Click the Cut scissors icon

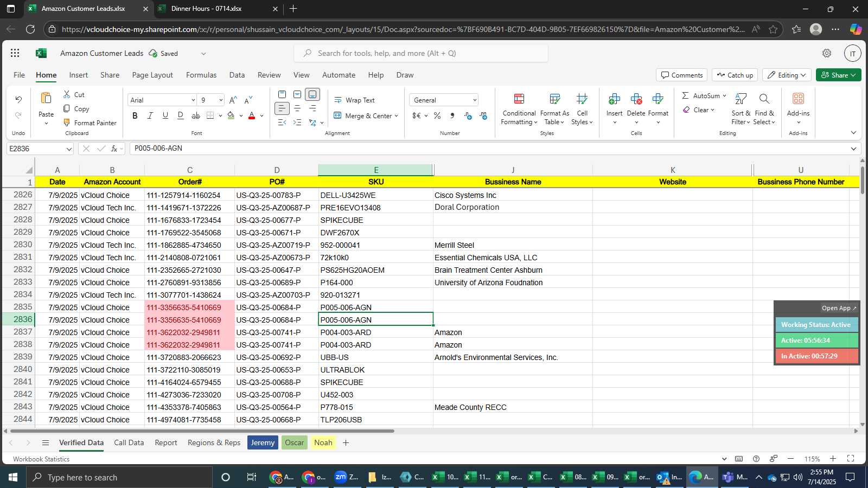[x=67, y=94]
